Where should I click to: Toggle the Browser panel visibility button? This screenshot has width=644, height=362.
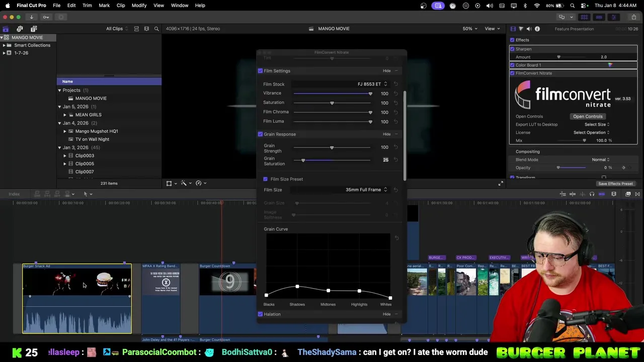(584, 17)
